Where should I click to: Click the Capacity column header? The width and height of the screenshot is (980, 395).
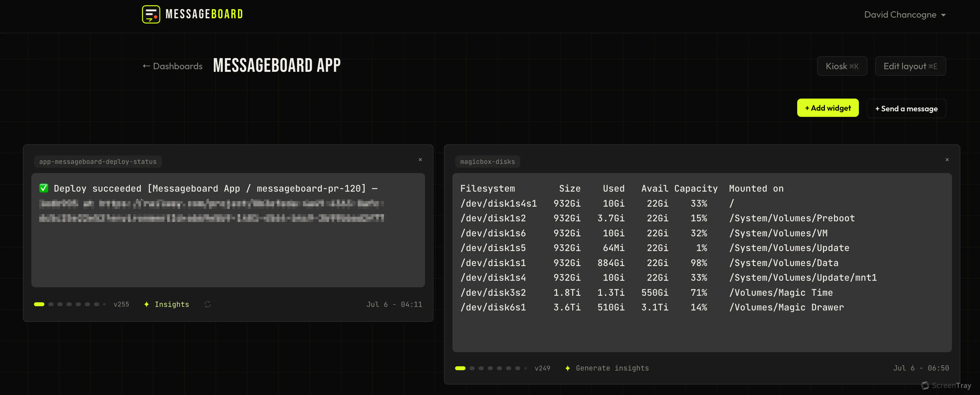coord(696,188)
